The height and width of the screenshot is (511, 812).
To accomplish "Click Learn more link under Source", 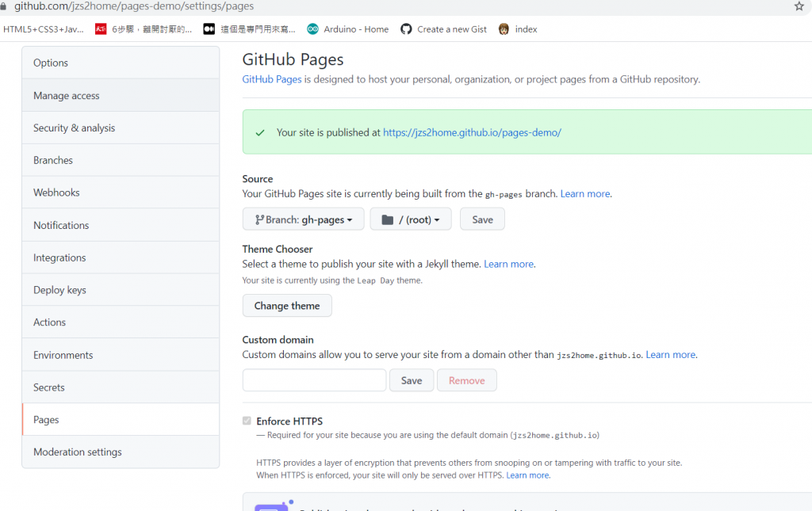I will (585, 193).
